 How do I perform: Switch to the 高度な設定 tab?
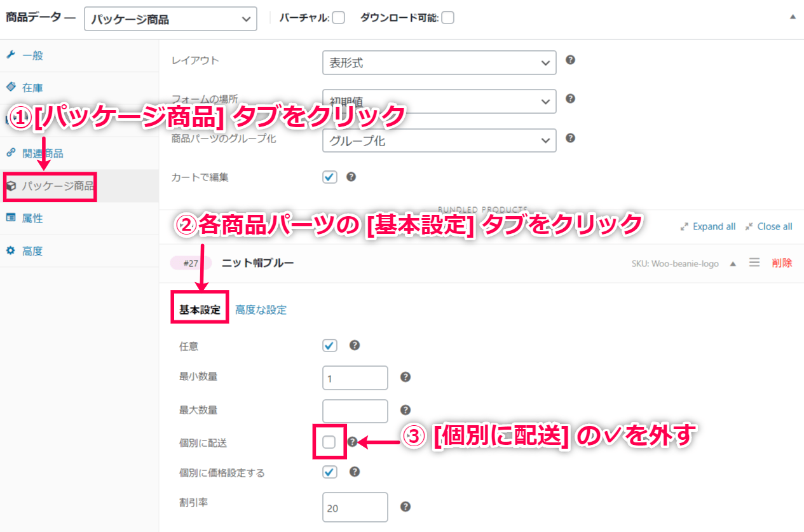[x=261, y=310]
